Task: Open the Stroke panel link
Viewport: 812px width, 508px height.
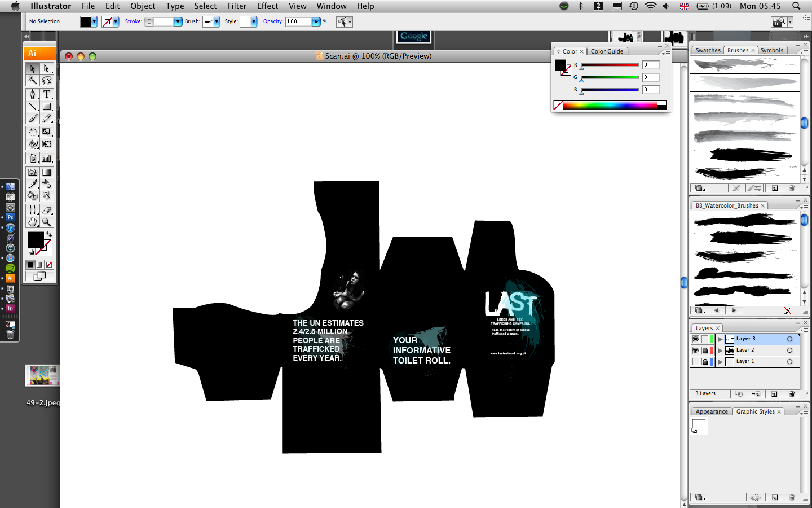Action: 134,21
